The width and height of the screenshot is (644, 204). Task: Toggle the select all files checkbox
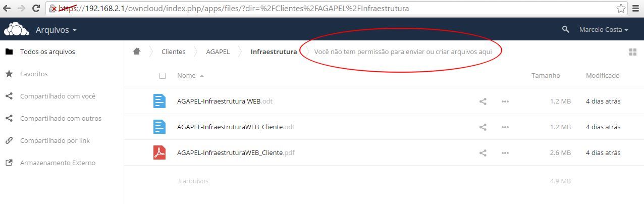163,76
